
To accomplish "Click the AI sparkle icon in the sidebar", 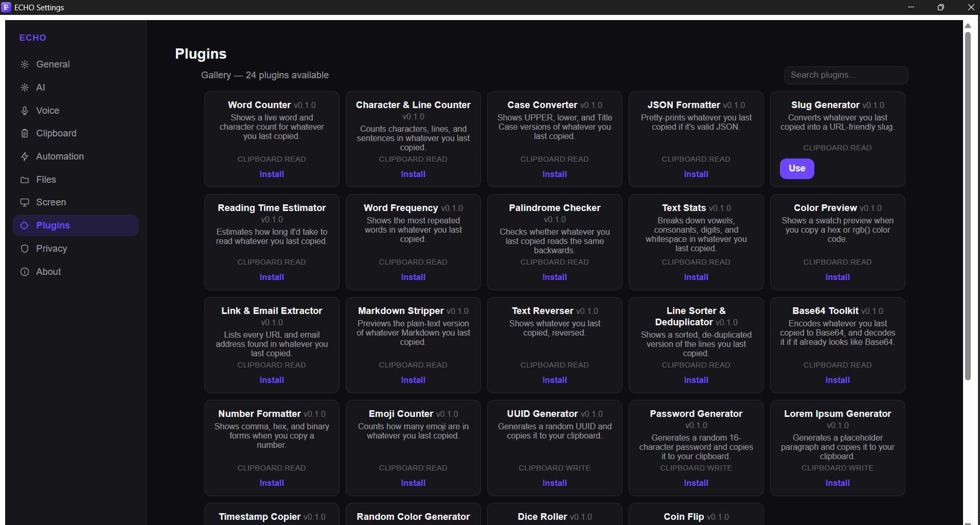I will (24, 87).
